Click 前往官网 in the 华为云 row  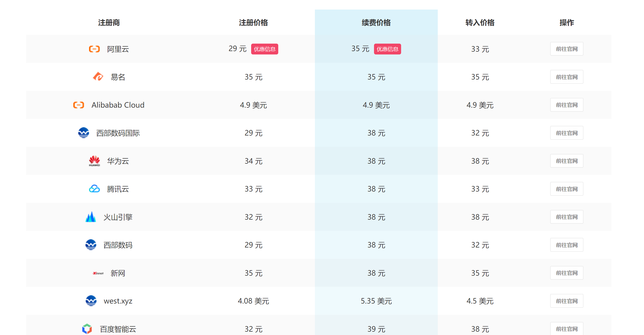pos(567,161)
